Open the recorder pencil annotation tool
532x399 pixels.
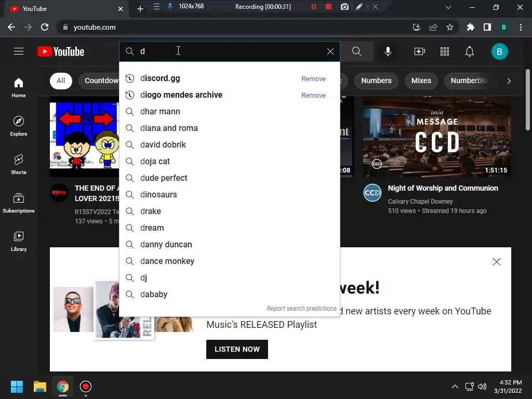pos(360,6)
